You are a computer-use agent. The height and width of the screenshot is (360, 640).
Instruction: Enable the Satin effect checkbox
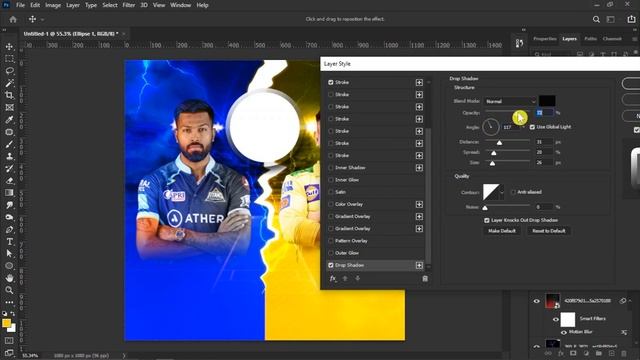coord(331,192)
